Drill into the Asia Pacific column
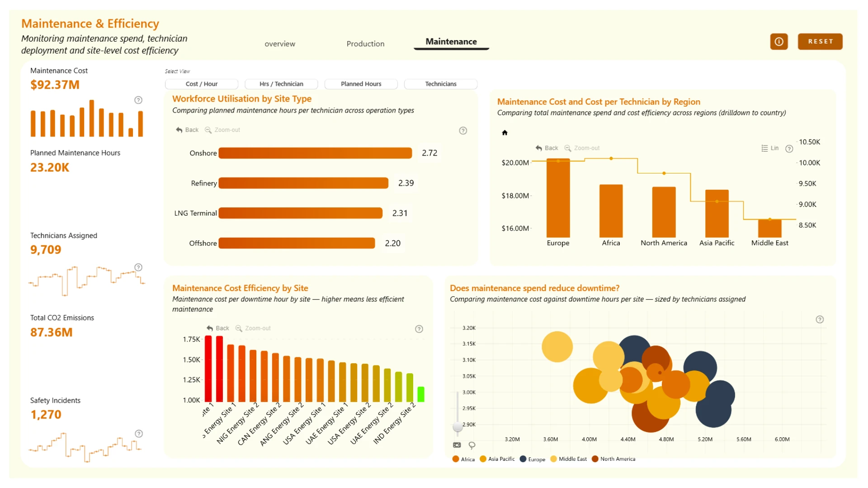Viewport: 868px width, 488px height. (717, 214)
